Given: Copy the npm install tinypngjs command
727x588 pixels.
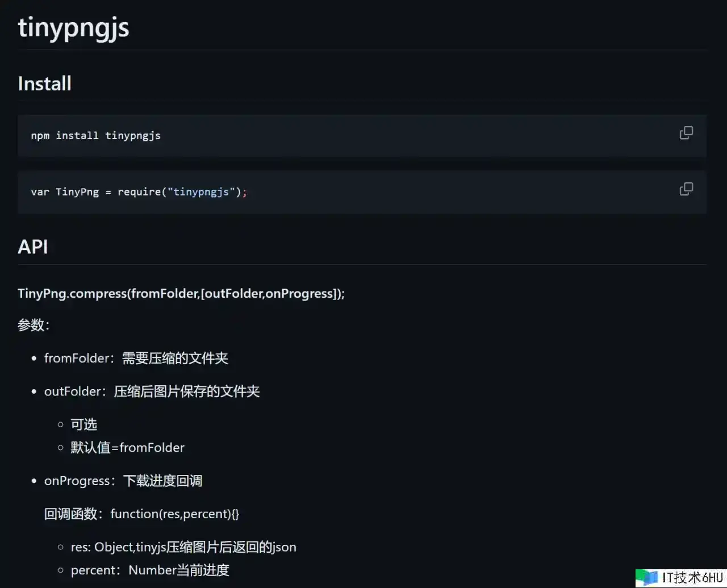Looking at the screenshot, I should click(686, 133).
